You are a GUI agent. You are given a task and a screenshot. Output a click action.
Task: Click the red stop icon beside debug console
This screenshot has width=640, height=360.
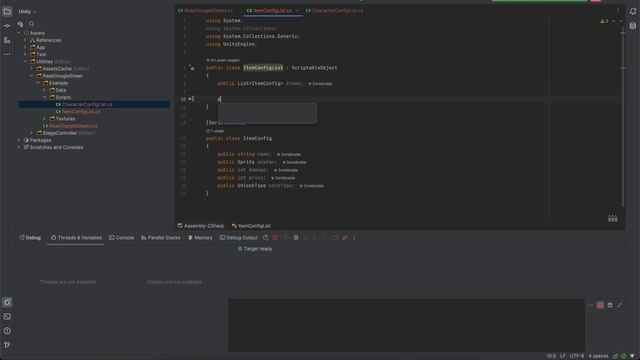[600, 305]
